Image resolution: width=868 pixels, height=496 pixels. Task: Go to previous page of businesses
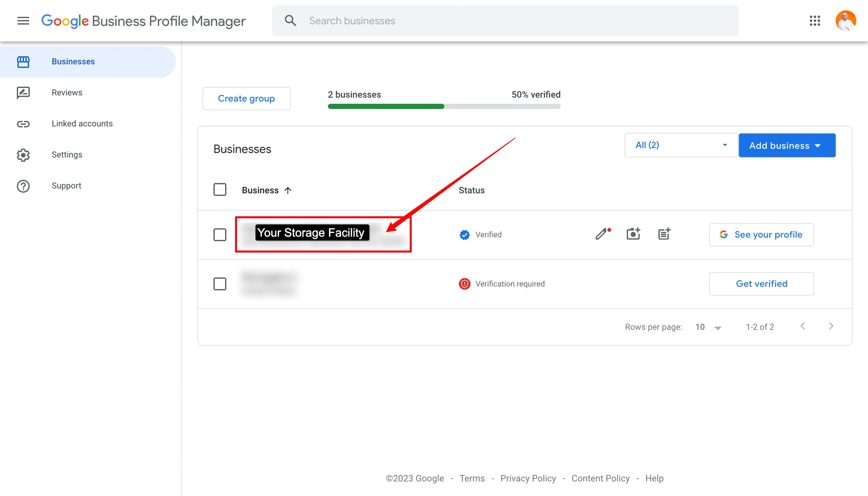point(803,326)
